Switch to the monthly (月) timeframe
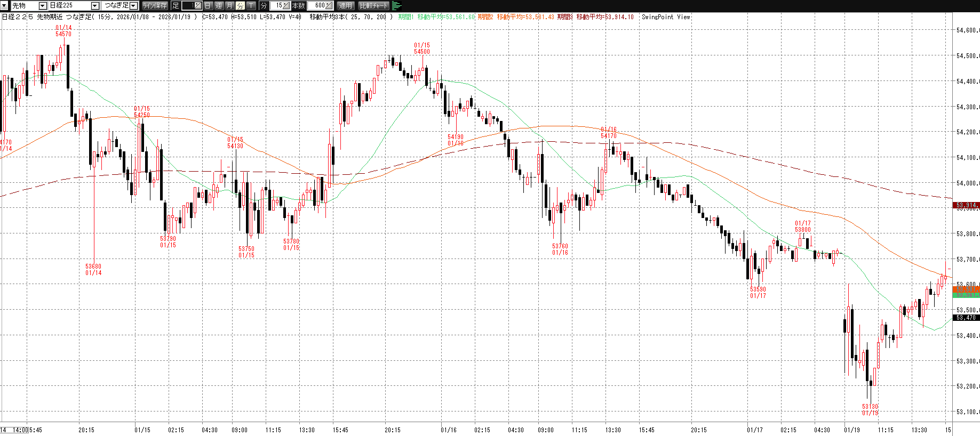Image resolution: width=980 pixels, height=436 pixels. pyautogui.click(x=229, y=6)
